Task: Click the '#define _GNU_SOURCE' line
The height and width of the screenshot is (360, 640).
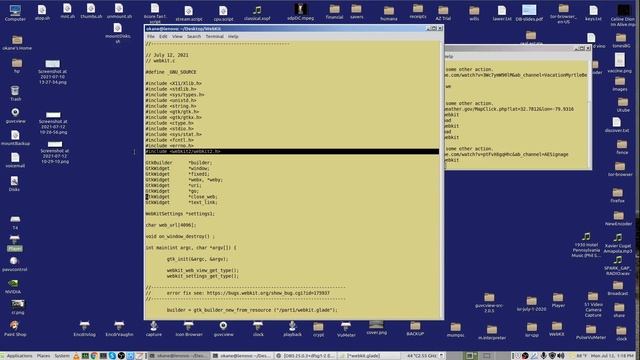Action: pyautogui.click(x=171, y=72)
